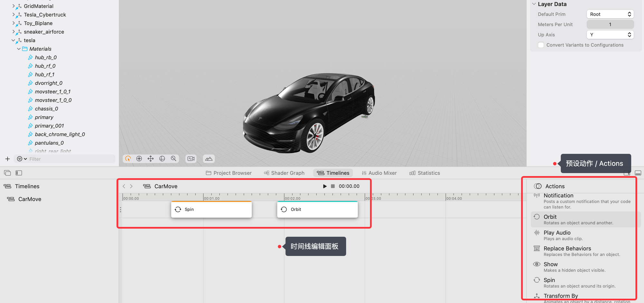Open the environment mountains icon
This screenshot has width=644, height=303.
point(209,159)
